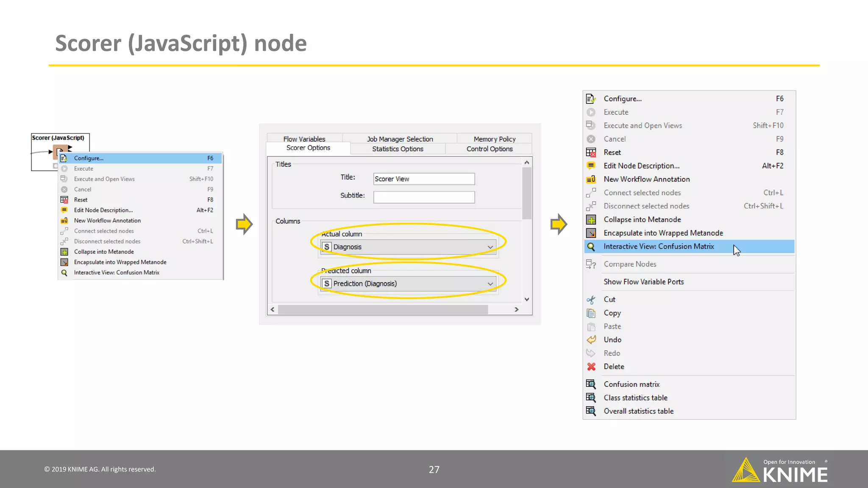Select Show Flow Variable Ports
The width and height of the screenshot is (868, 488).
(x=689, y=282)
